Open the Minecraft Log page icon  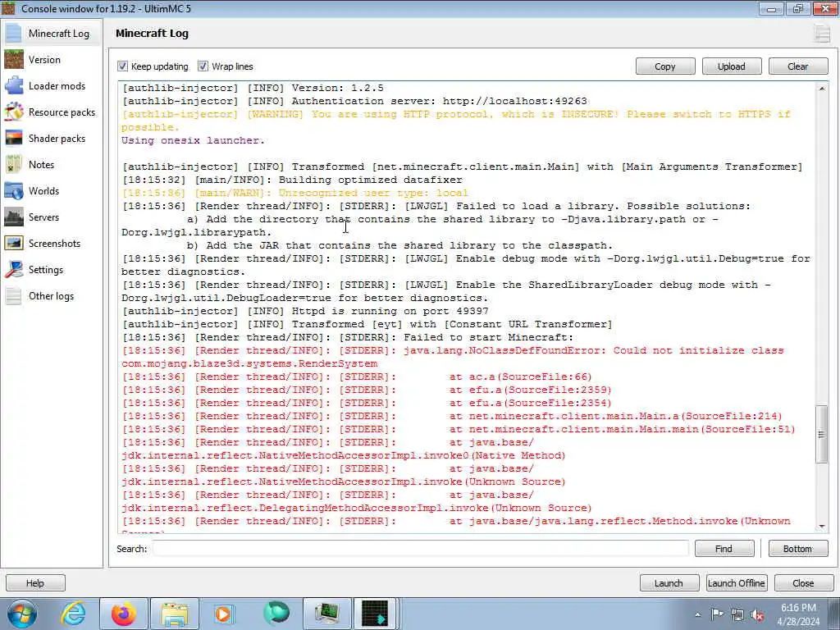coord(14,33)
